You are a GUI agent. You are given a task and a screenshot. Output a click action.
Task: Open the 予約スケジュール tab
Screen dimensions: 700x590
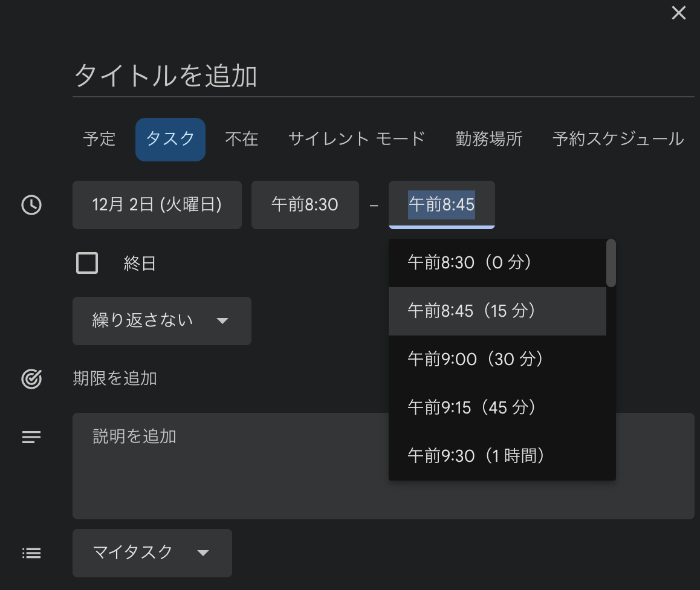pyautogui.click(x=617, y=139)
